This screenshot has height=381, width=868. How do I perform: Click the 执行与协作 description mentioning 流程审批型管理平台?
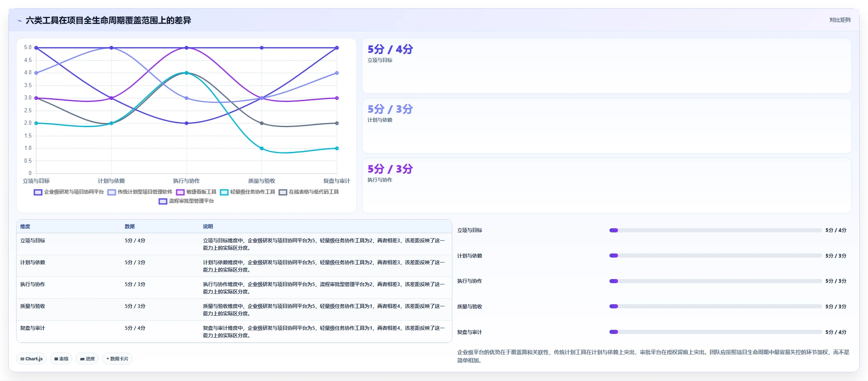coord(324,288)
